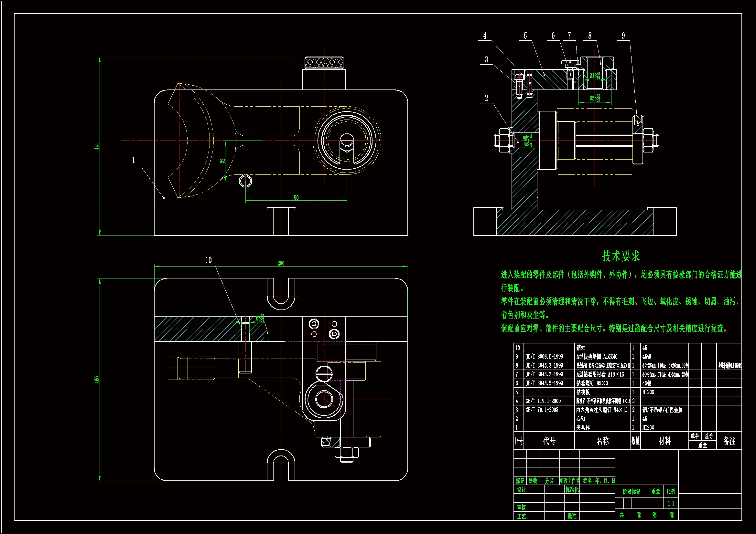Select part callout number 9
The height and width of the screenshot is (534, 756).
click(623, 36)
